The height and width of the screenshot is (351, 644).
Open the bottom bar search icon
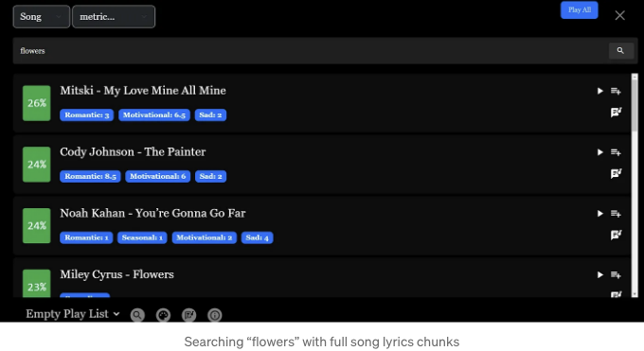tap(137, 315)
